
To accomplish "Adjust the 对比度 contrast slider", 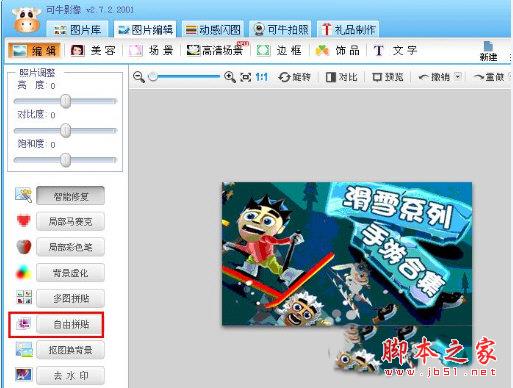I will tap(66, 130).
